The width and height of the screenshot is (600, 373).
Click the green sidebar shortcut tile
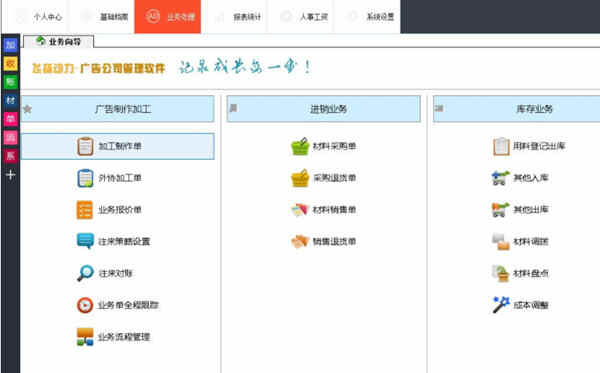(x=10, y=82)
